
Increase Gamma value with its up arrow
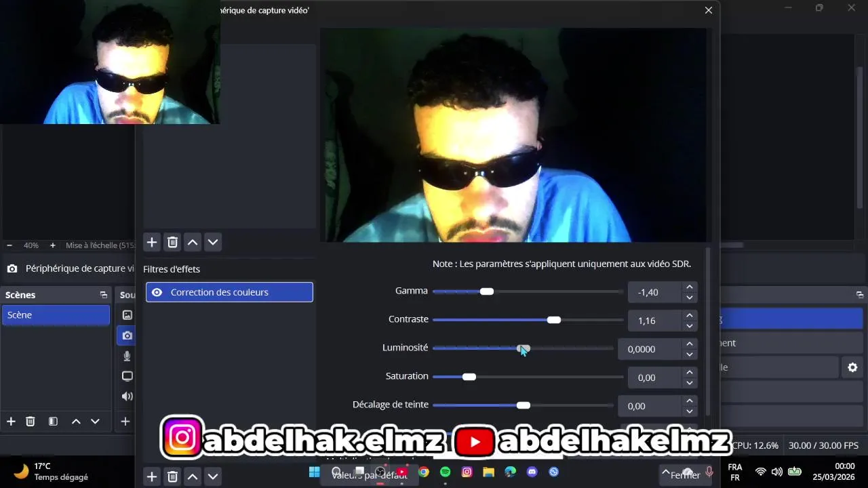[x=690, y=287]
